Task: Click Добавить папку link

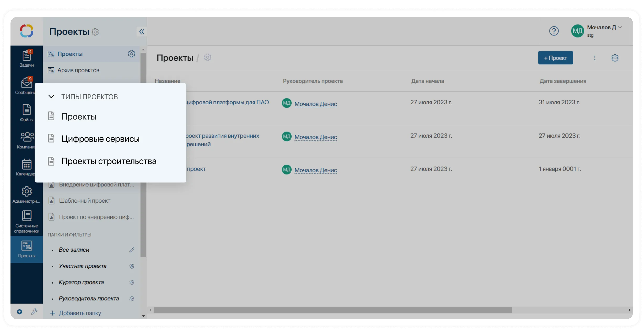Action: 80,313
